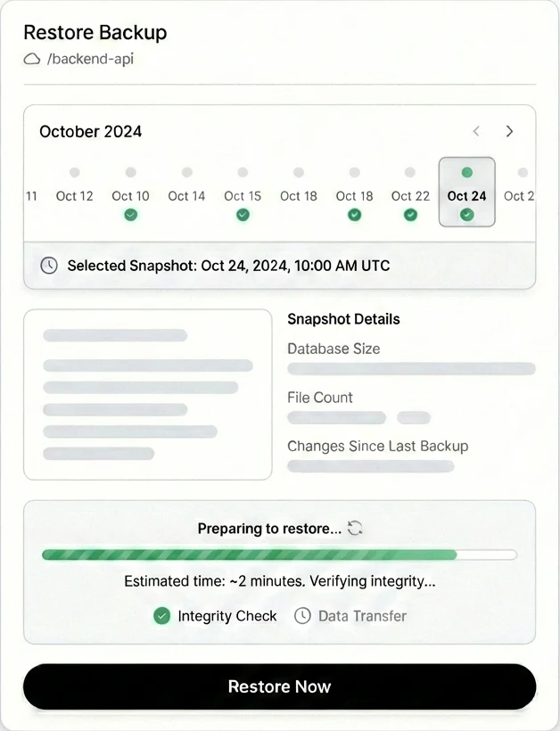This screenshot has height=731, width=560.
Task: Switch to the Oct 12 snapshot date
Action: pyautogui.click(x=74, y=196)
